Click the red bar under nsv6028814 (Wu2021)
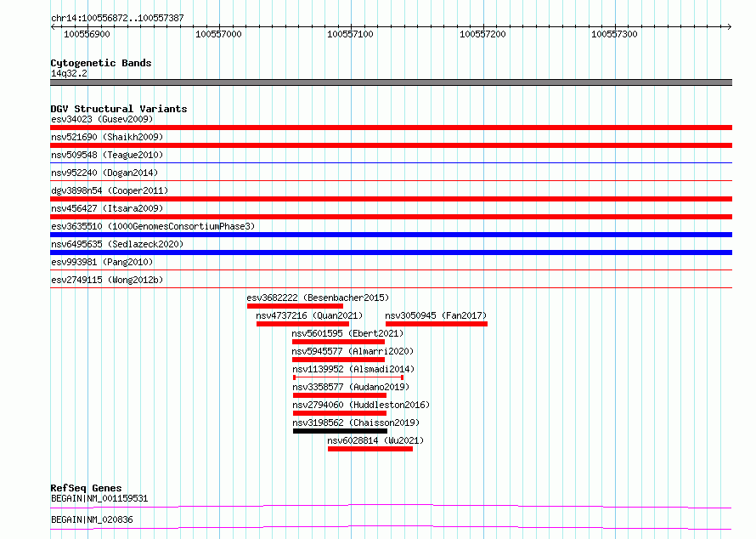Image resolution: width=756 pixels, height=539 pixels. pos(370,449)
